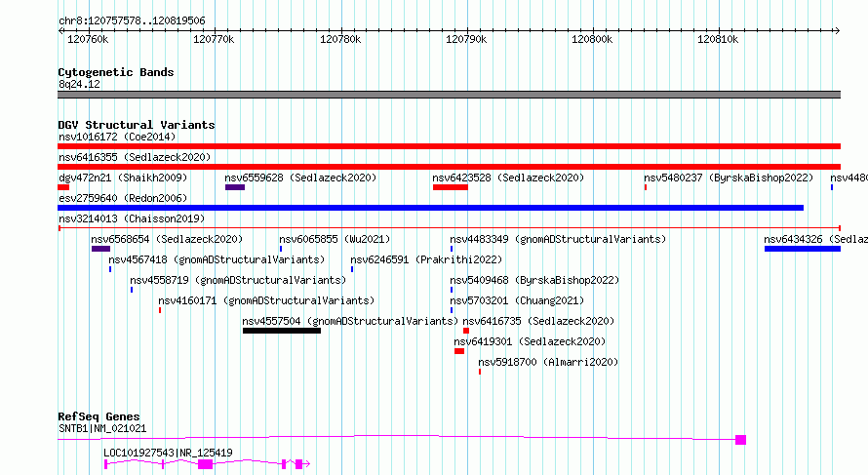
Task: Open the nsv1016172 (Coe2014) label
Action: [x=117, y=137]
